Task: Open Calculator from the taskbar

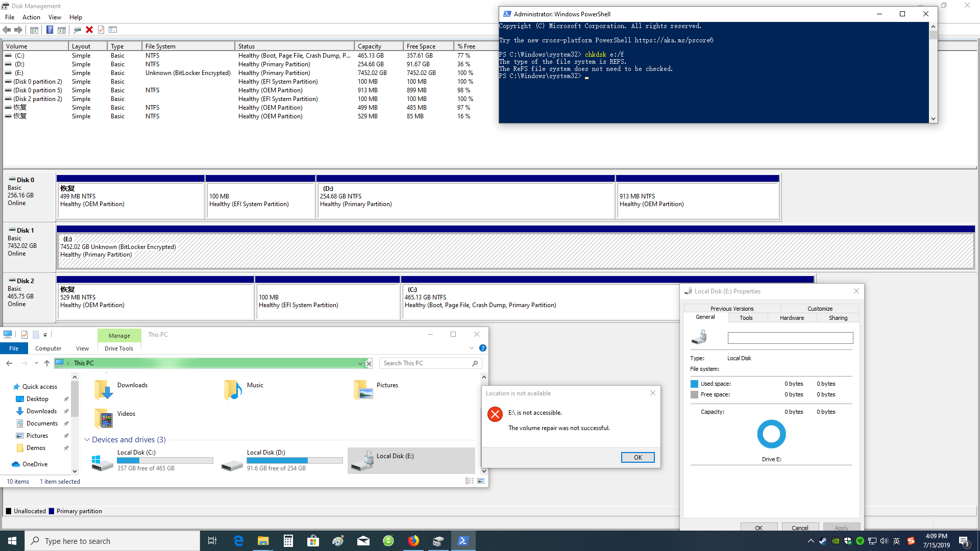Action: pos(288,541)
